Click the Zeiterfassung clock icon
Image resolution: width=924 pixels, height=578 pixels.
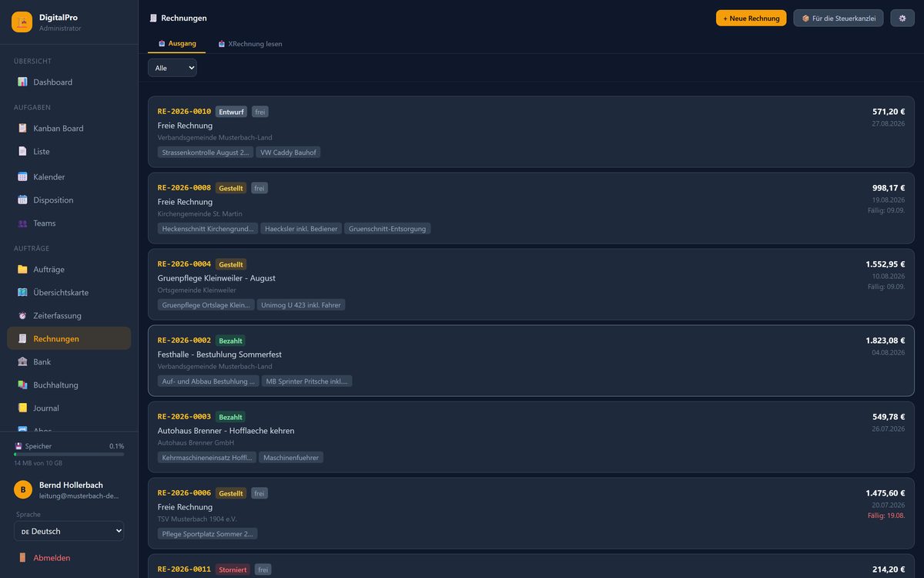(22, 316)
